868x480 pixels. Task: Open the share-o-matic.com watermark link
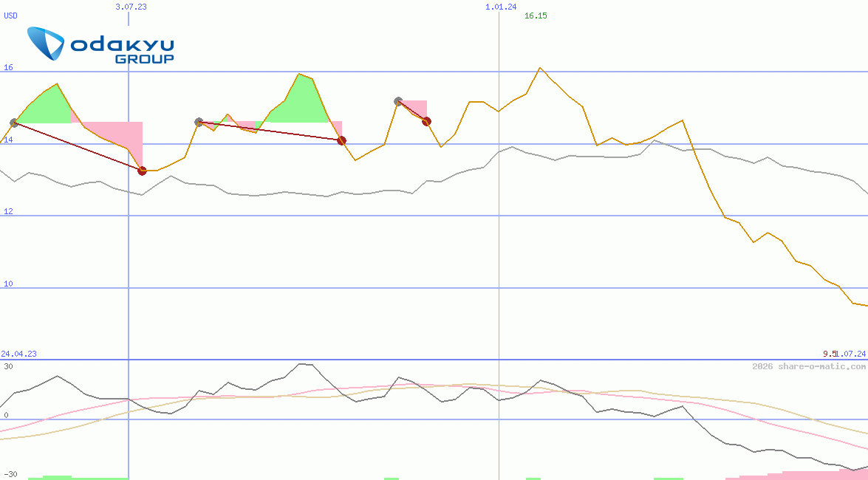[x=809, y=366]
